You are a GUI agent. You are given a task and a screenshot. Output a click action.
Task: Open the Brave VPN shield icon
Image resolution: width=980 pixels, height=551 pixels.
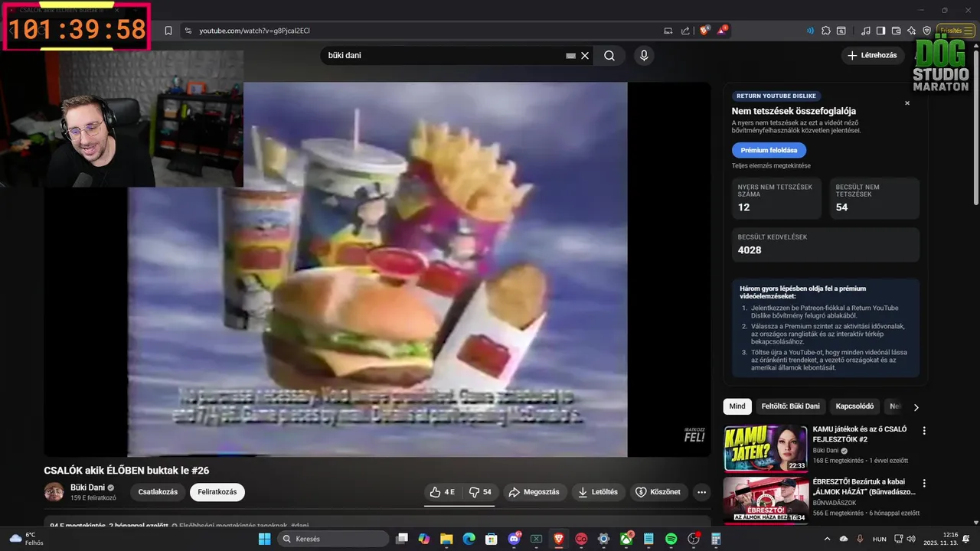pyautogui.click(x=926, y=31)
